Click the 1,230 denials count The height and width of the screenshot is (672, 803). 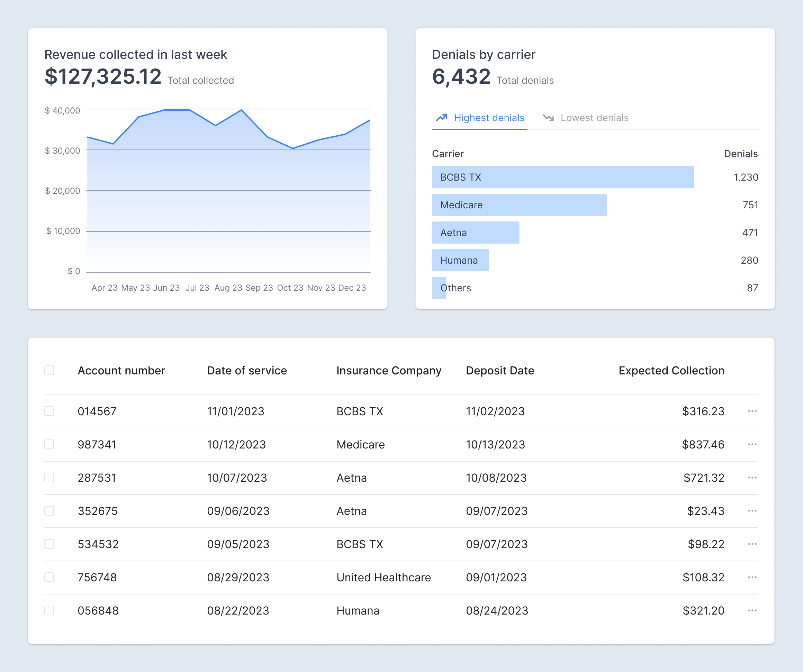coord(746,178)
